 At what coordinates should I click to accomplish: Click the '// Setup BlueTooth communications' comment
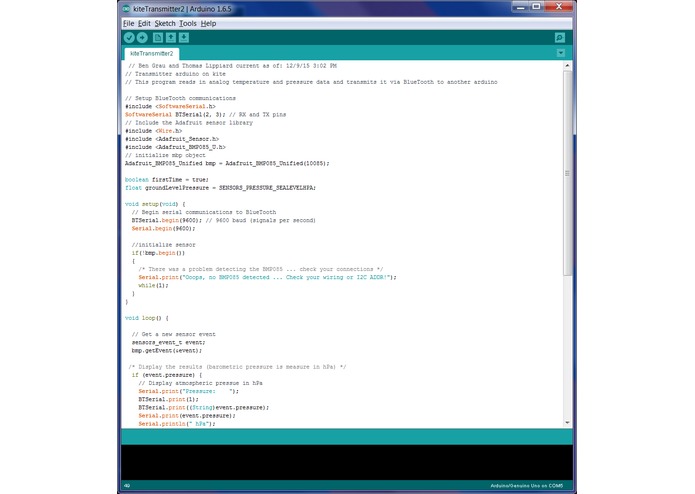(x=180, y=98)
